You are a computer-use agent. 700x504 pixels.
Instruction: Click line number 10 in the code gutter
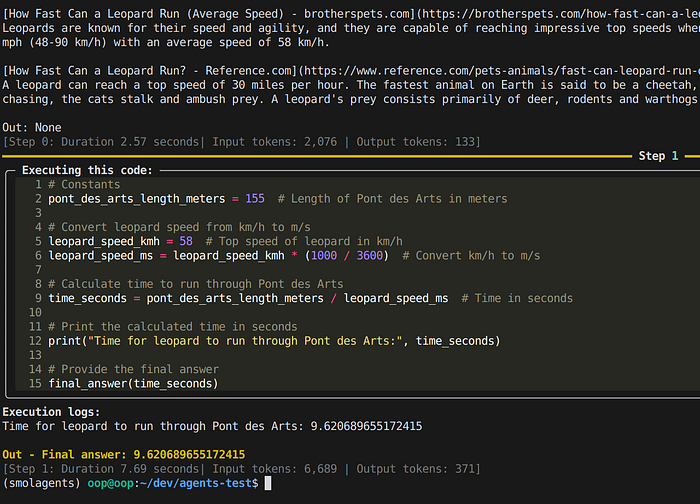point(35,312)
